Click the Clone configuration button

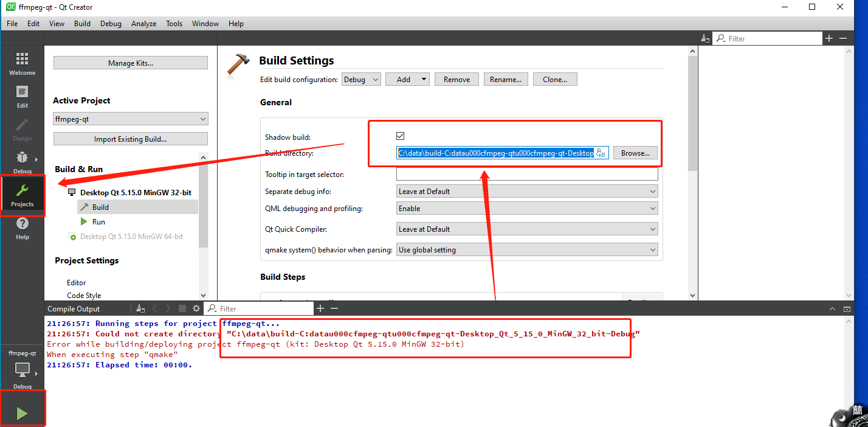tap(555, 80)
